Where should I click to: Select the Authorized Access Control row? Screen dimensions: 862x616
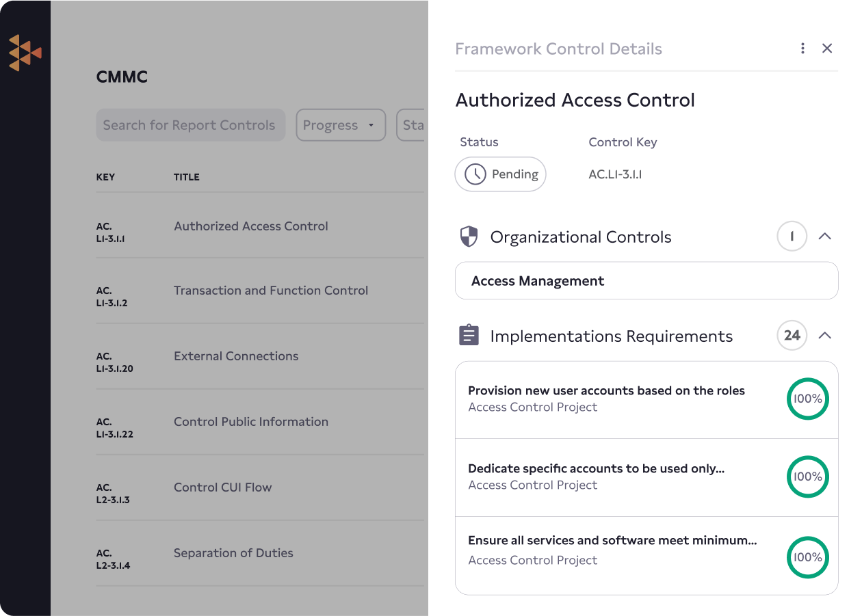click(x=250, y=226)
